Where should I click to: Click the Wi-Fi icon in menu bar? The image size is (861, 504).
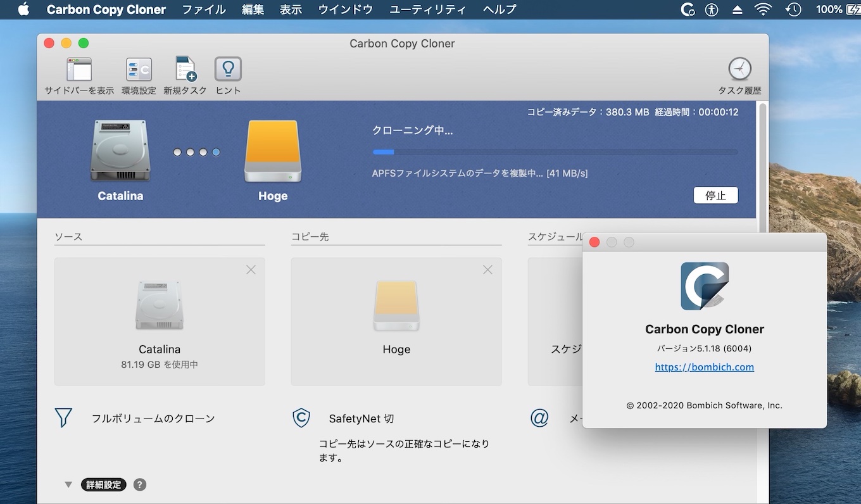[763, 9]
